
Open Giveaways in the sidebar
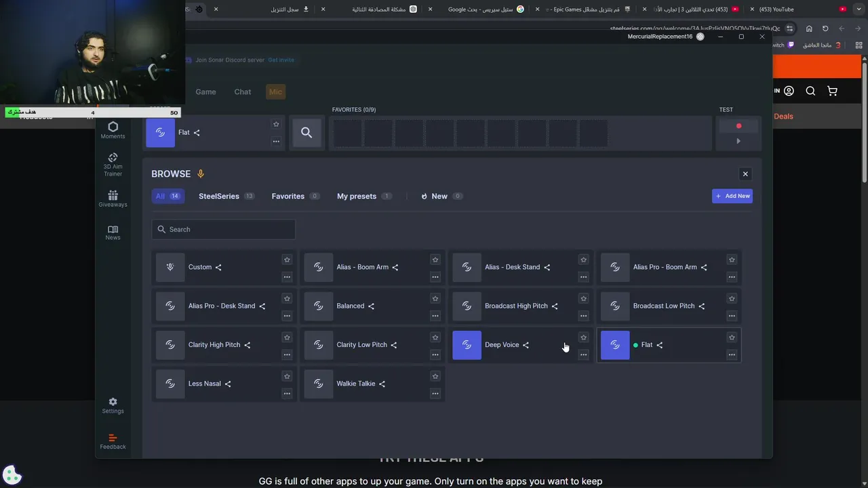point(113,199)
